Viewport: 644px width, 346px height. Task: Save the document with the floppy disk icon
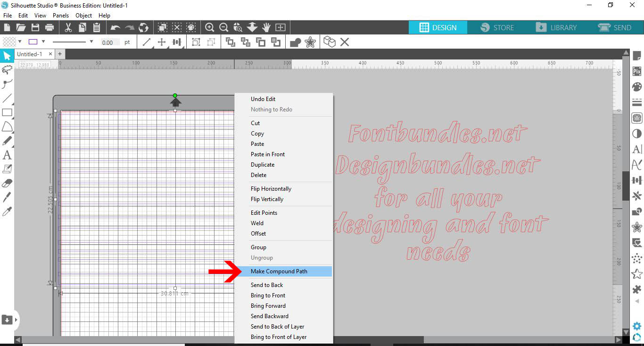35,27
